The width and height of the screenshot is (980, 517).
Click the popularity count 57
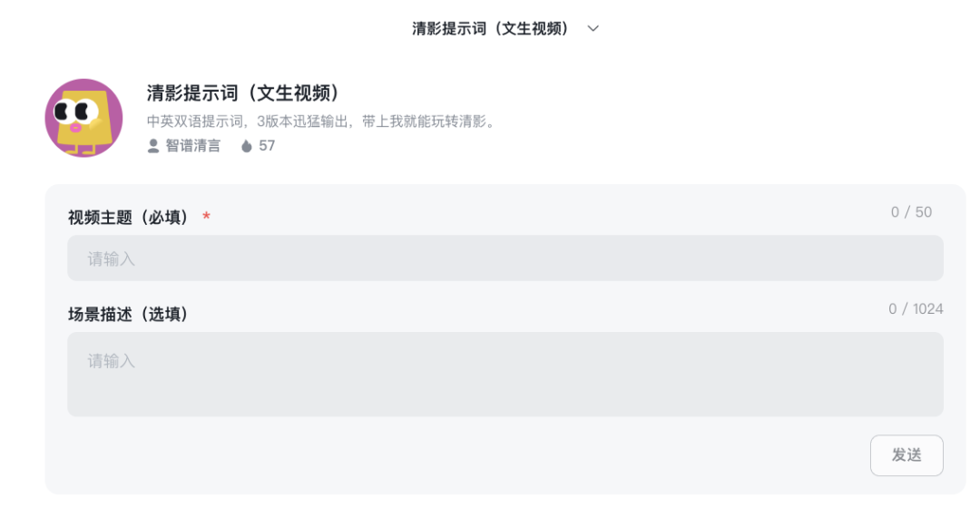[267, 145]
